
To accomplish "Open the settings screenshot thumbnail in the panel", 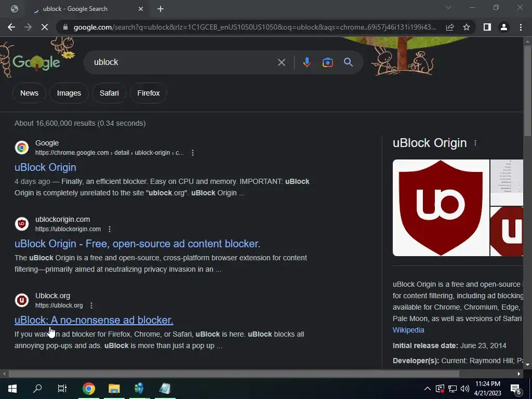I will pyautogui.click(x=507, y=182).
